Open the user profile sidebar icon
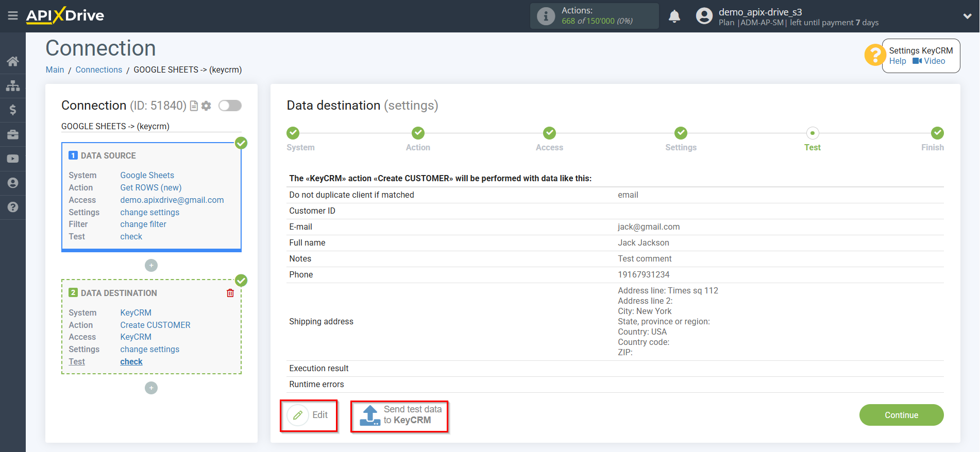Image resolution: width=980 pixels, height=452 pixels. (x=13, y=183)
